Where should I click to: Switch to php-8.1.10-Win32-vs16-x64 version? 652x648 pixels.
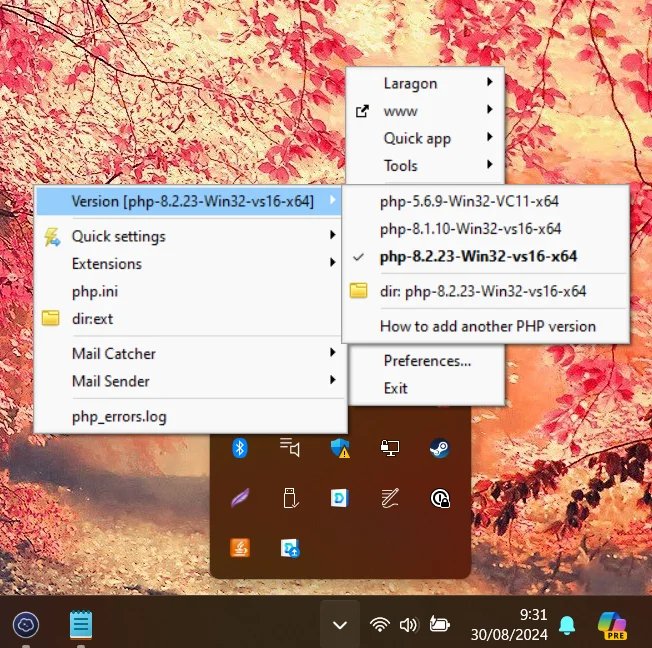point(486,229)
